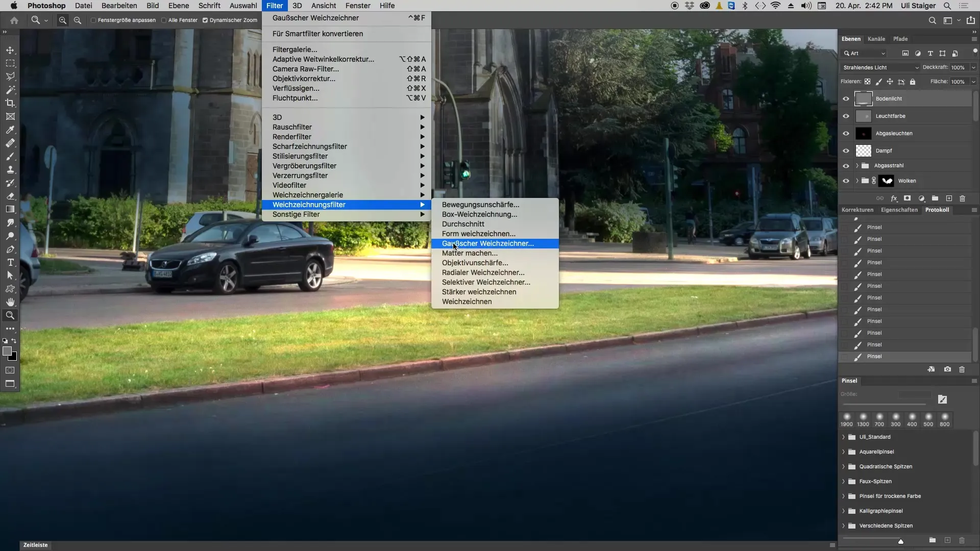
Task: Choose Radialer Weichzeichner... entry
Action: point(495,272)
